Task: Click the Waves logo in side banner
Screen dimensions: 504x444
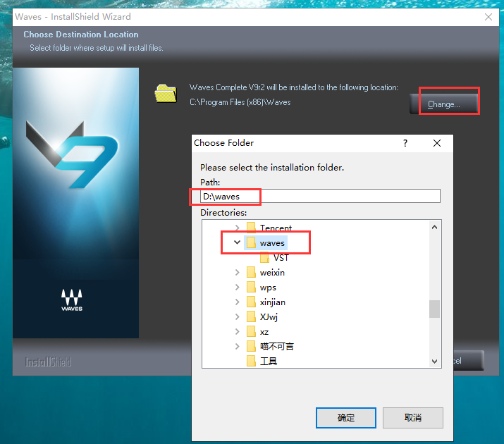Action: click(72, 300)
